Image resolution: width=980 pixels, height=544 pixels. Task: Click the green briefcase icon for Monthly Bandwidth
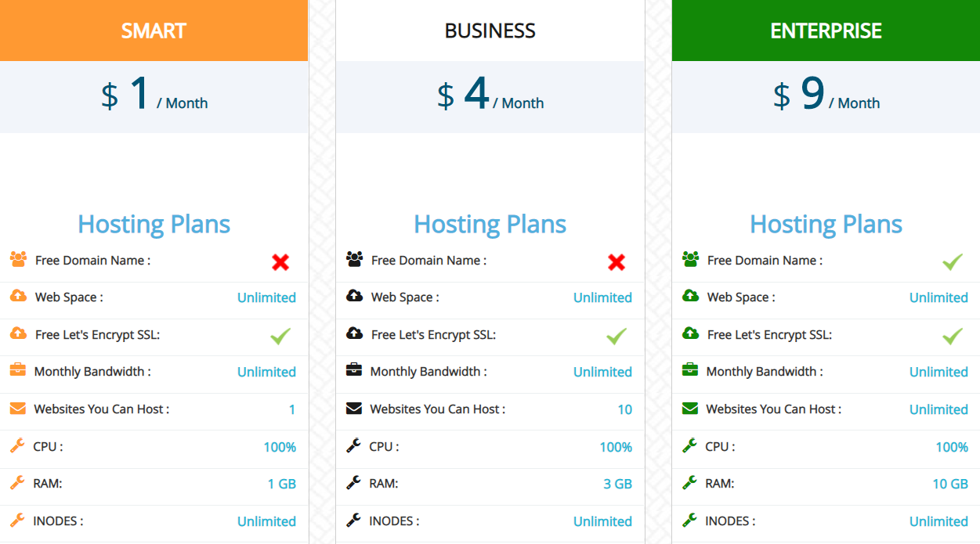pos(690,370)
